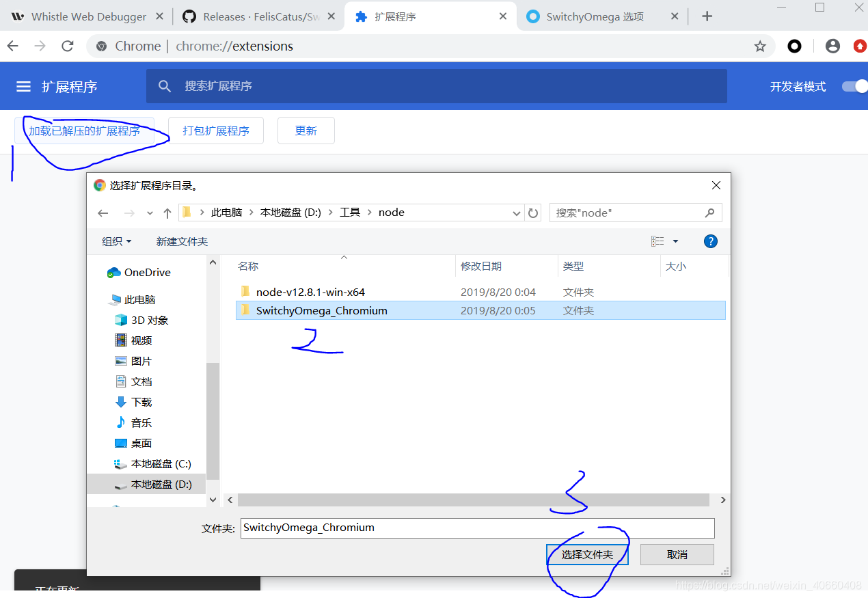Screen dimensions: 868x598
Task: Open the address bar history dropdown in the dialog
Action: click(x=517, y=213)
